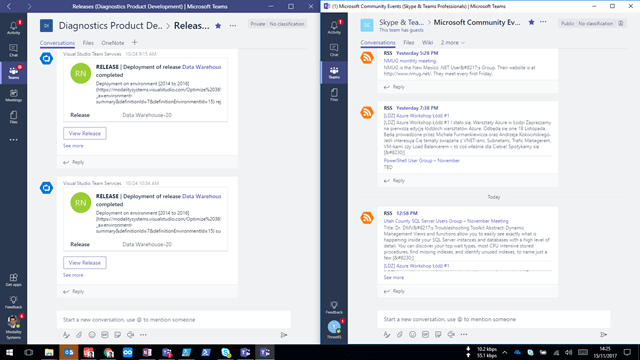Go back using left window back arrow
This screenshot has width=640, height=360.
click(x=9, y=6)
